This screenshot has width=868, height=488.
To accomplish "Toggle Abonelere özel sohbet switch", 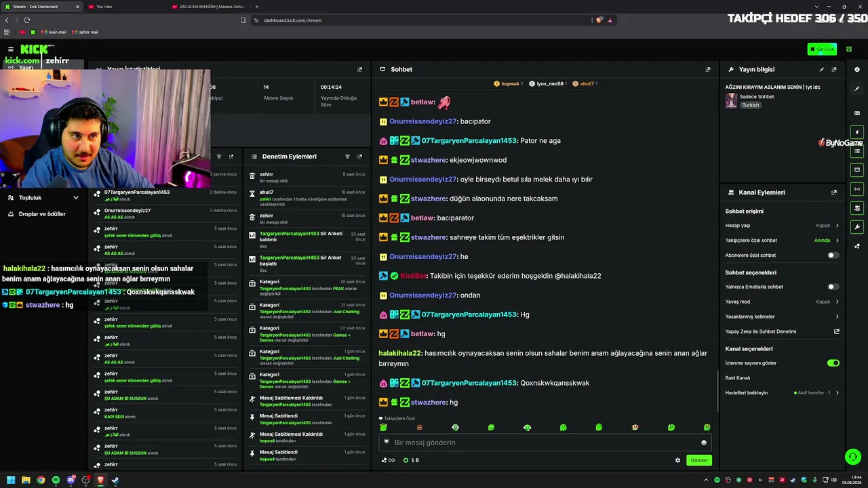I will pos(833,256).
